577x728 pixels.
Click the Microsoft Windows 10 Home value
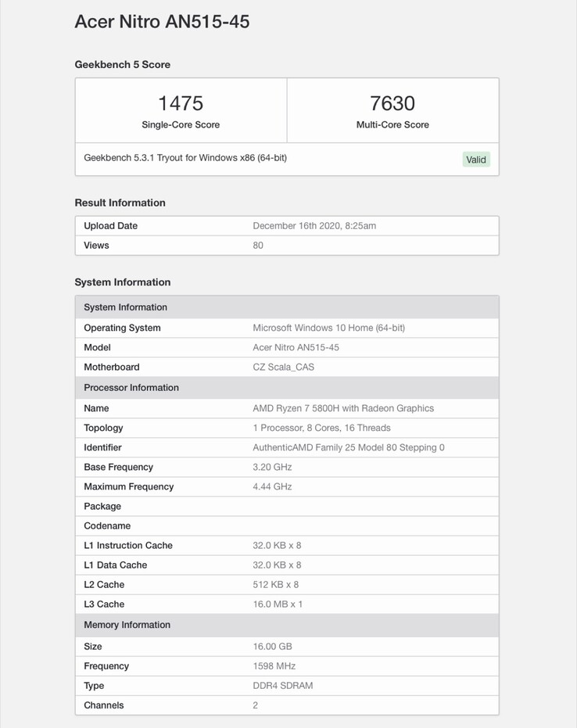pyautogui.click(x=328, y=328)
